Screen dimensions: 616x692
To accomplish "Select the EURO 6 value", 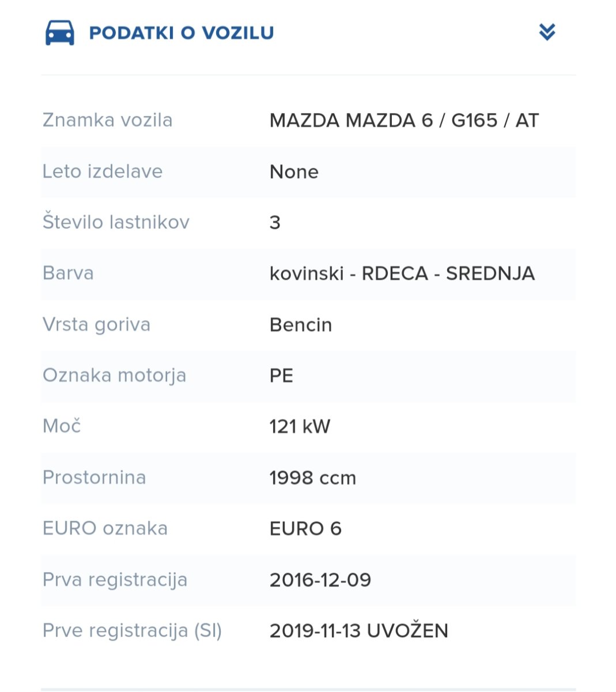I will (305, 529).
